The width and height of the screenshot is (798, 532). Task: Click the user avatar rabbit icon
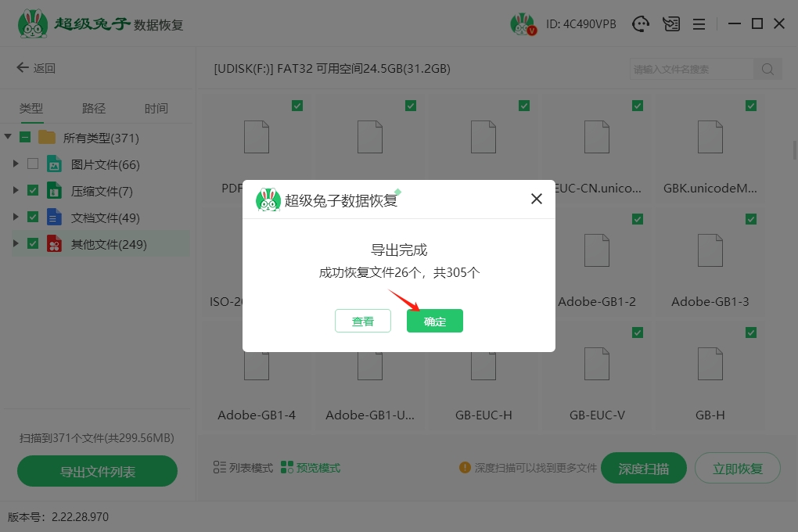[522, 24]
